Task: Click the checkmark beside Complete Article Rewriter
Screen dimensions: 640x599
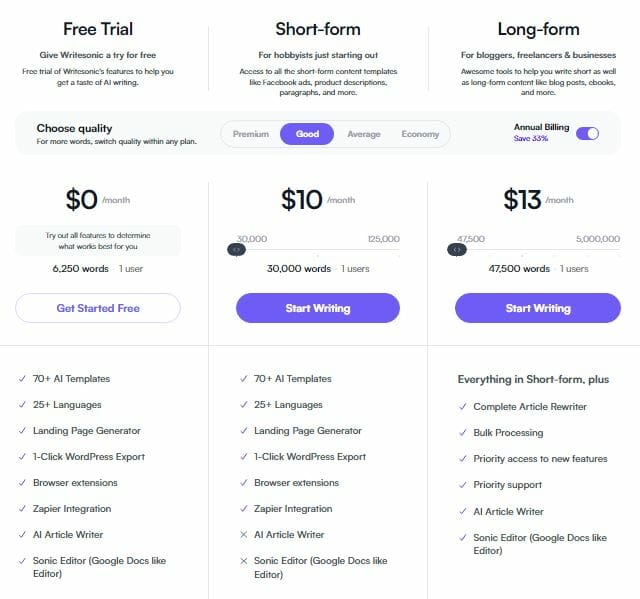Action: click(463, 406)
